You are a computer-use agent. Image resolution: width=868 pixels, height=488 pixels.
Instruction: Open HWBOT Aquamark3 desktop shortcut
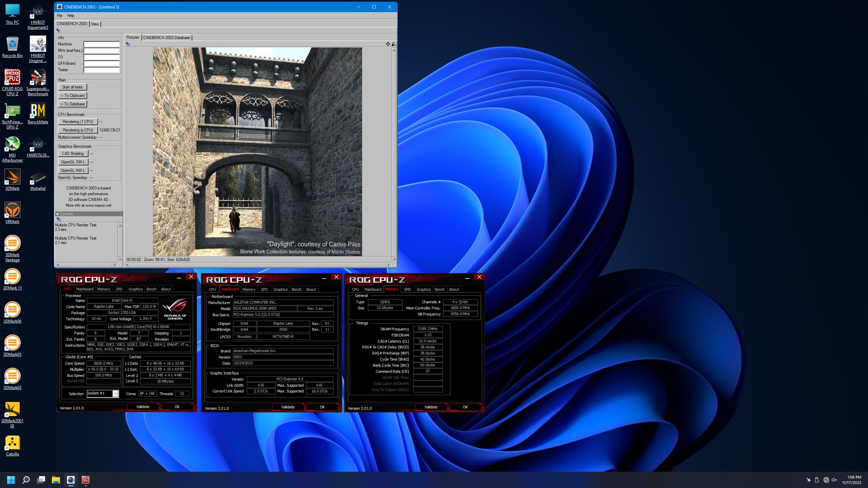38,17
